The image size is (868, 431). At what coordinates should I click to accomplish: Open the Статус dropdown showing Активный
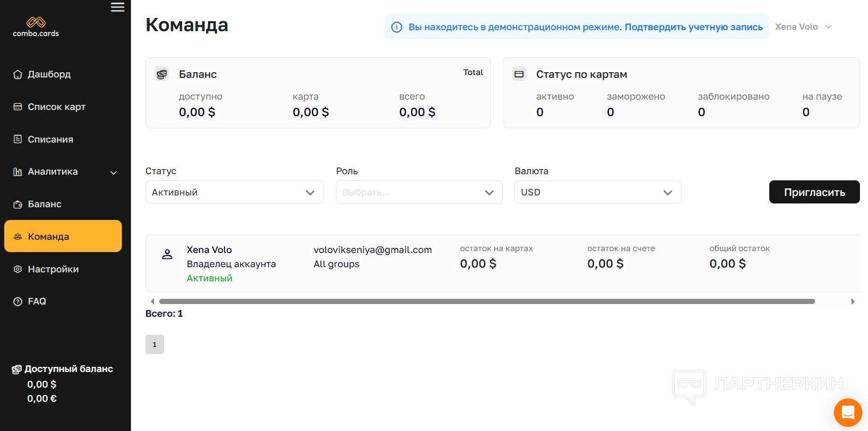pyautogui.click(x=234, y=192)
